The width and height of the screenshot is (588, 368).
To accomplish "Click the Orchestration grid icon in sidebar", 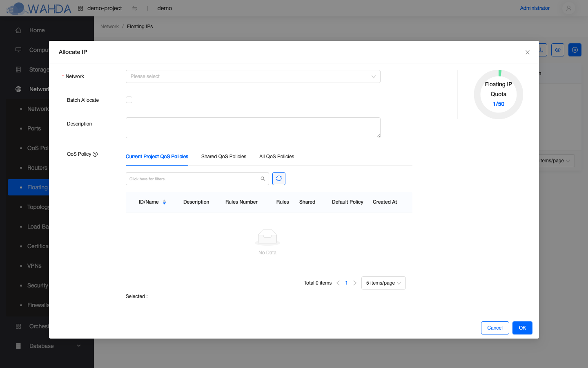I will (x=18, y=326).
